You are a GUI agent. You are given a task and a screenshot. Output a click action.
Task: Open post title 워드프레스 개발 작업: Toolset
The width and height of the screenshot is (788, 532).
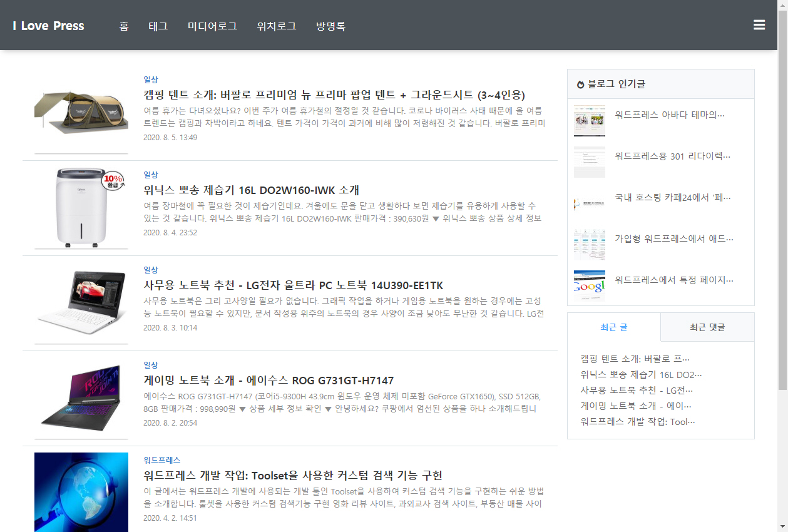click(x=293, y=475)
